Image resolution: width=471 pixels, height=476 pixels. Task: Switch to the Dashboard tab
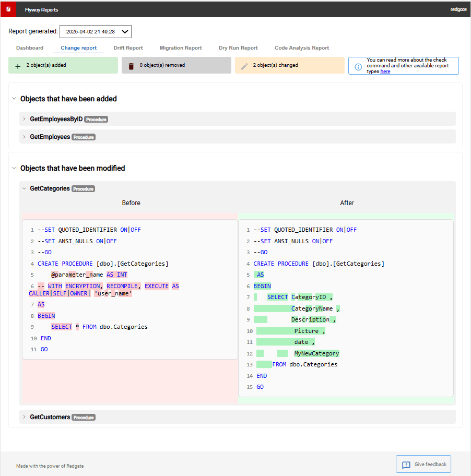30,47
